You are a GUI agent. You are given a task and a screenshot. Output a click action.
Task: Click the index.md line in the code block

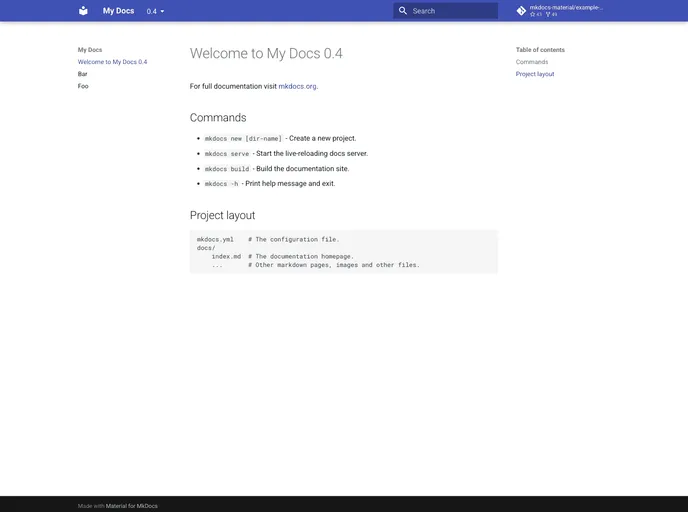282,257
